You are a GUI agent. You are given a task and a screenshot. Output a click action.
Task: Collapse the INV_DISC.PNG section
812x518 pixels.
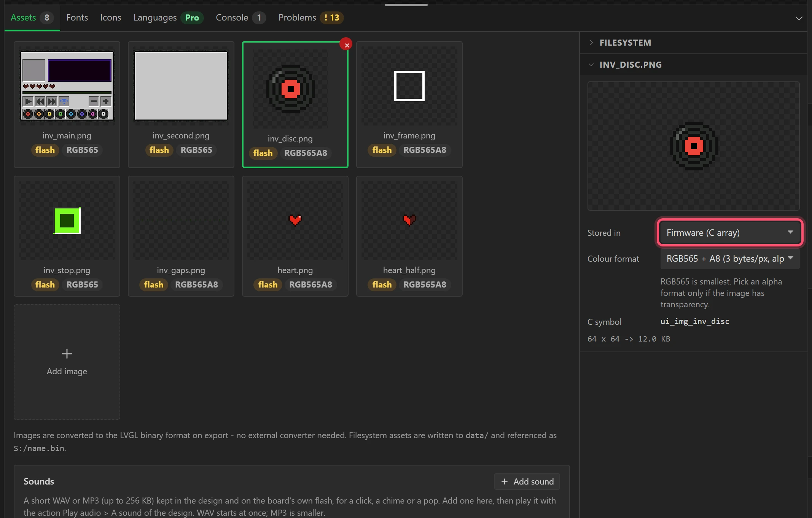pos(693,65)
